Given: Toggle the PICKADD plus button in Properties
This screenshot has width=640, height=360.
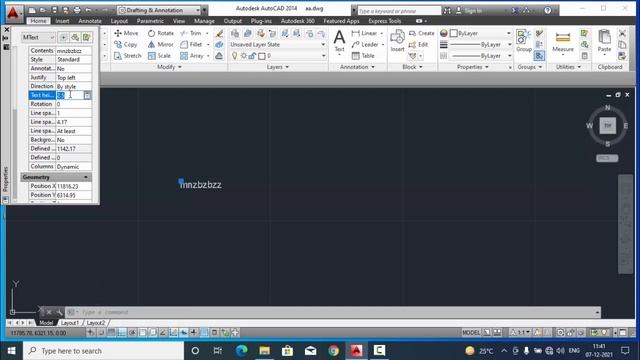Looking at the screenshot, I should click(64, 38).
